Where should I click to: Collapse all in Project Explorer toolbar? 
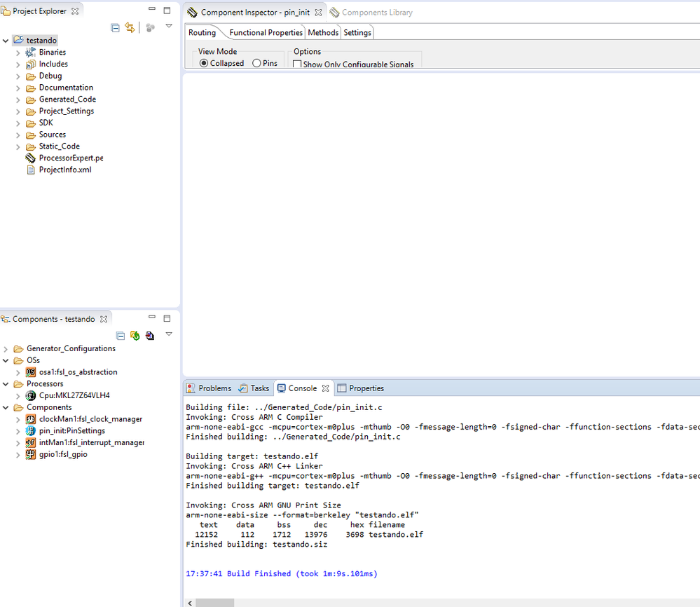[115, 28]
